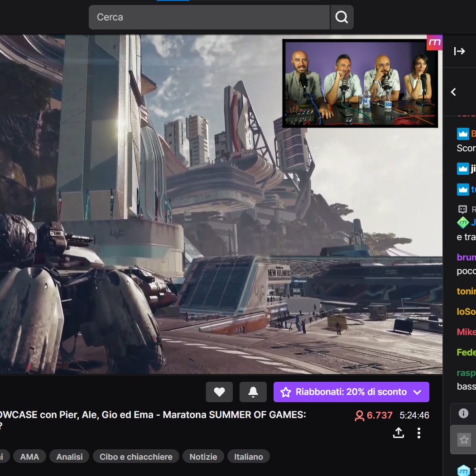
Task: Click the star icon below chat info
Action: click(x=464, y=440)
